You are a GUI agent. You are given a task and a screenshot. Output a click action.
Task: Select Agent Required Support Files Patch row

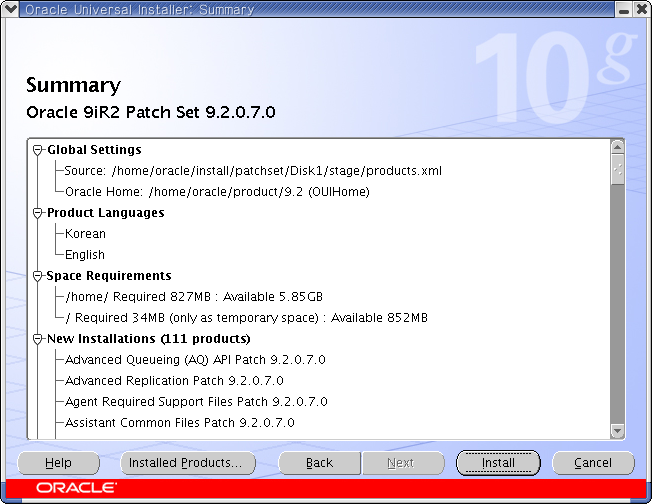[196, 402]
